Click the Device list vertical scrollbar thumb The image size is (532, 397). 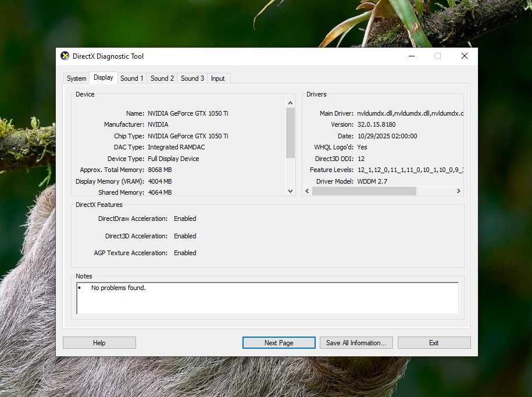pos(290,133)
